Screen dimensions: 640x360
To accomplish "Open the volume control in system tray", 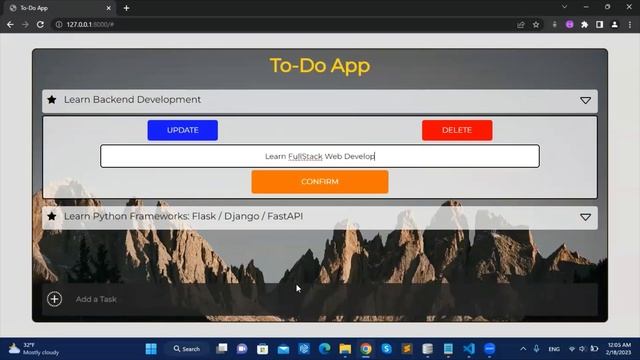I will coord(582,349).
